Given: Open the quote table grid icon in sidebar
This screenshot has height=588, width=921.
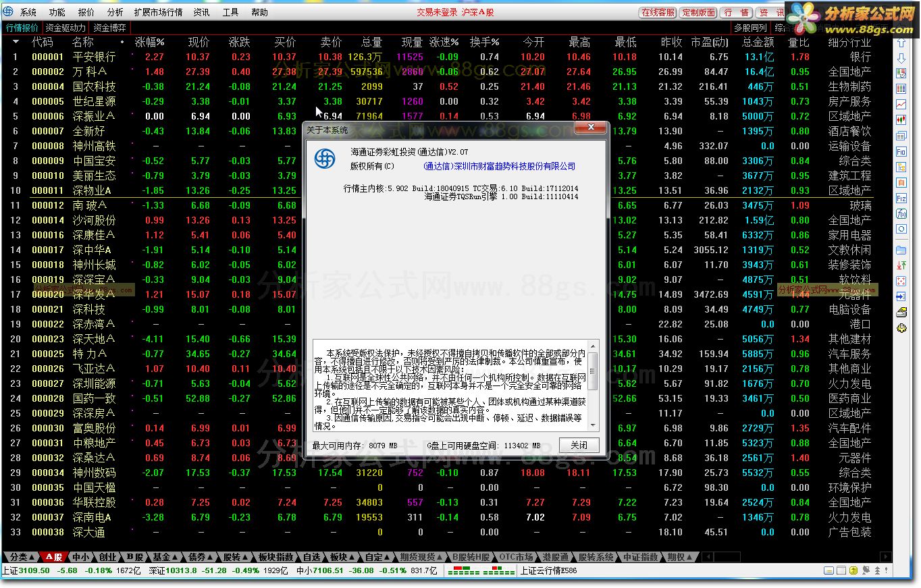Looking at the screenshot, I should coord(901,88).
